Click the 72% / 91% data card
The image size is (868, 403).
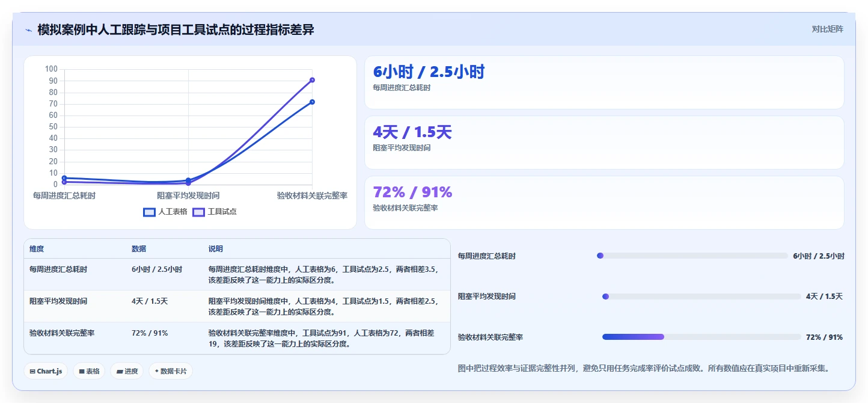tap(604, 203)
